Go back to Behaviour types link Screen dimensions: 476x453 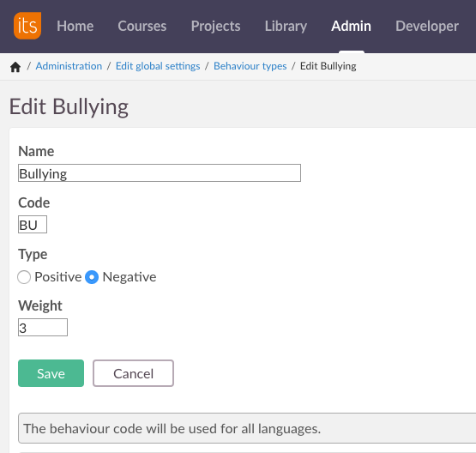click(250, 66)
